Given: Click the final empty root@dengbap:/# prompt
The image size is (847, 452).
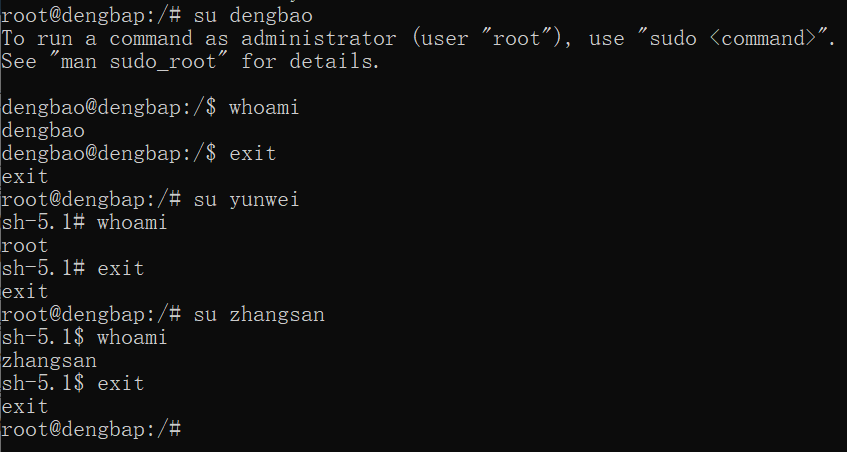Looking at the screenshot, I should [91, 429].
